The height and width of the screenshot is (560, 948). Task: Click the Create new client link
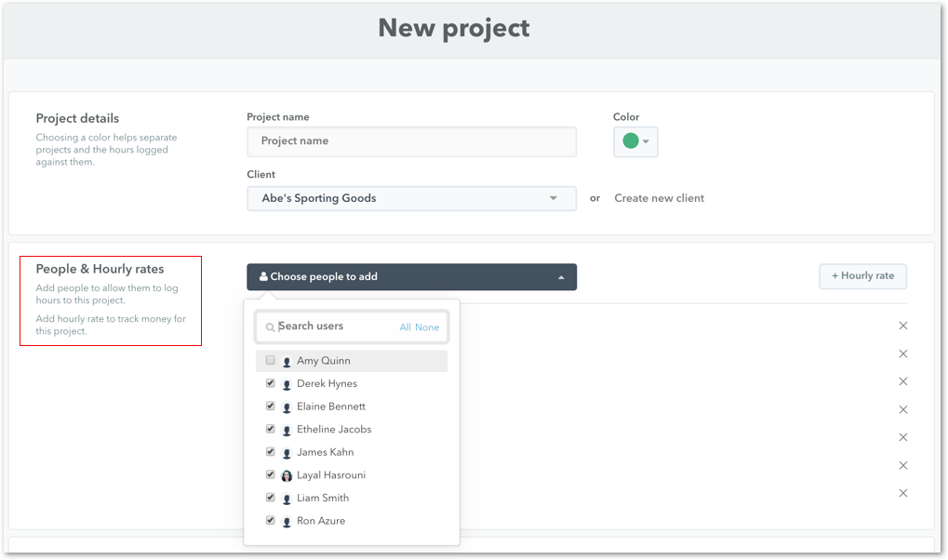(659, 198)
